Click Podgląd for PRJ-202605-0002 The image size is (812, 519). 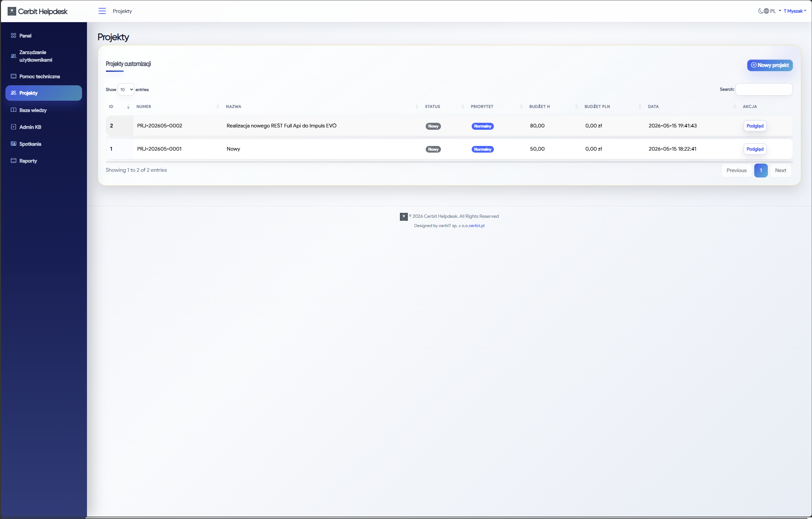[755, 126]
